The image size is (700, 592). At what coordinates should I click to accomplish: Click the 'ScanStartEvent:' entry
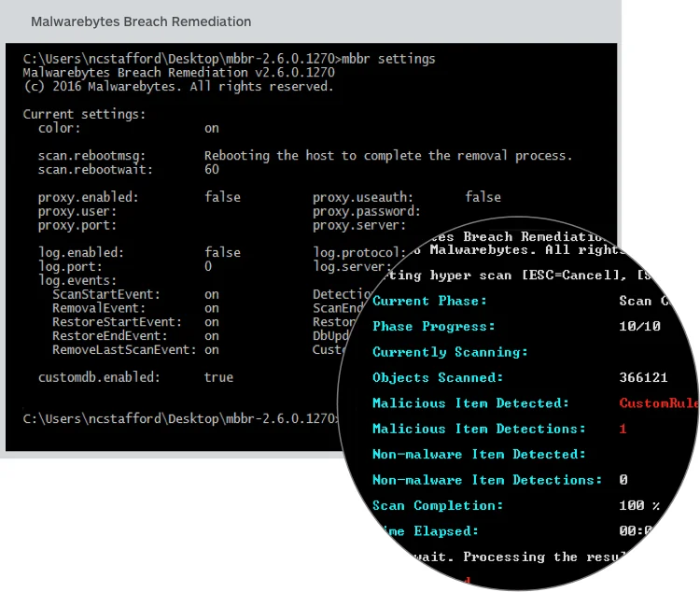tap(106, 294)
